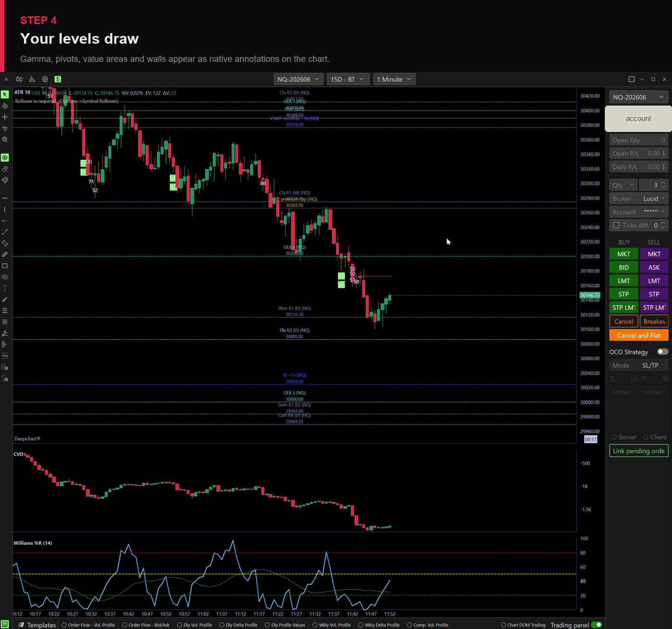
Task: Click the green buy MKT button
Action: (x=624, y=254)
